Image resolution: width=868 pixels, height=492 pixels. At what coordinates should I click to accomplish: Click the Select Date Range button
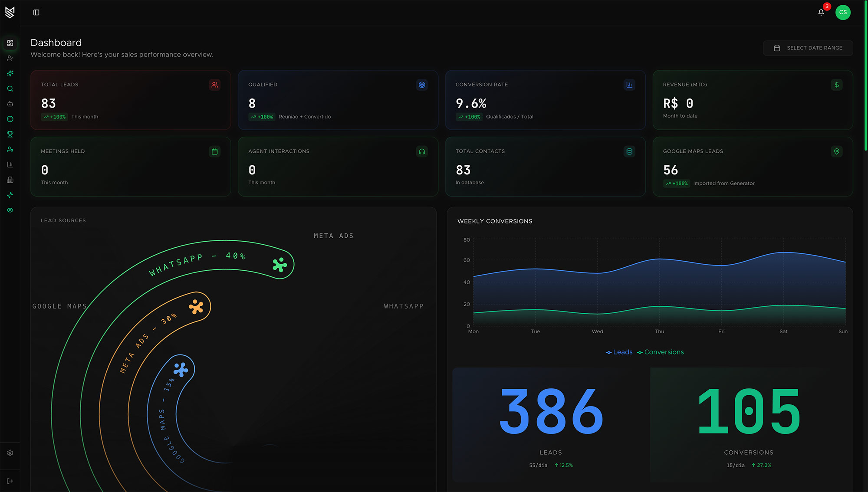click(x=808, y=48)
